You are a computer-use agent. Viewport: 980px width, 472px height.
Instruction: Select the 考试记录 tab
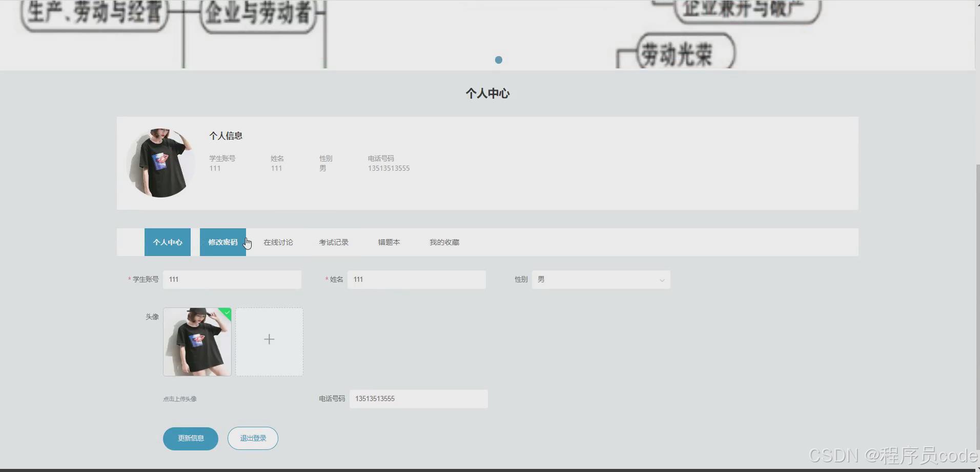tap(333, 242)
